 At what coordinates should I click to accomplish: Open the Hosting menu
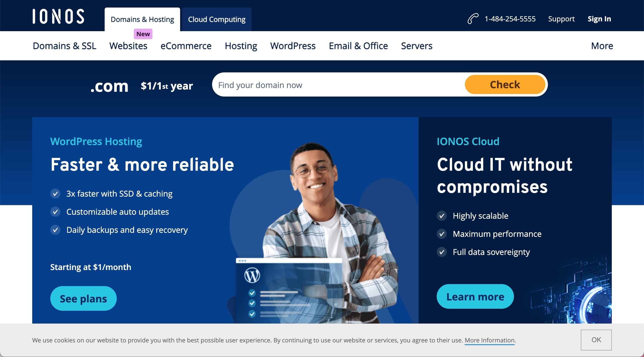point(241,46)
